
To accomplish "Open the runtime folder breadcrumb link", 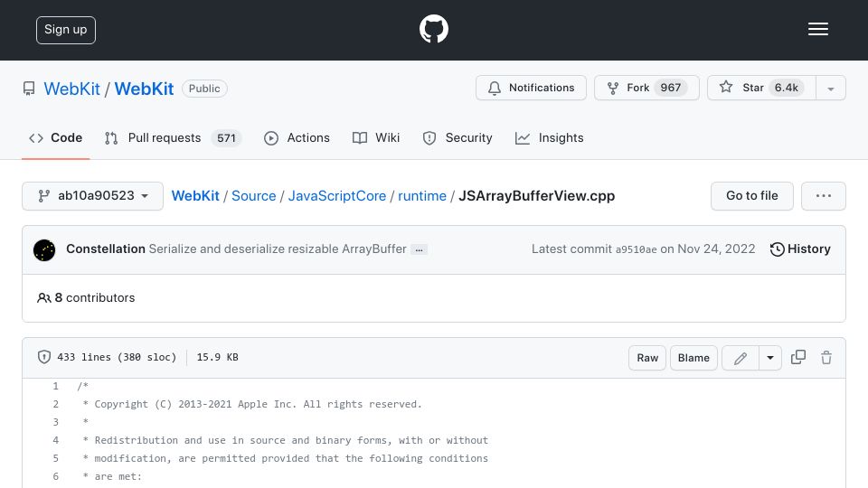I will (422, 196).
